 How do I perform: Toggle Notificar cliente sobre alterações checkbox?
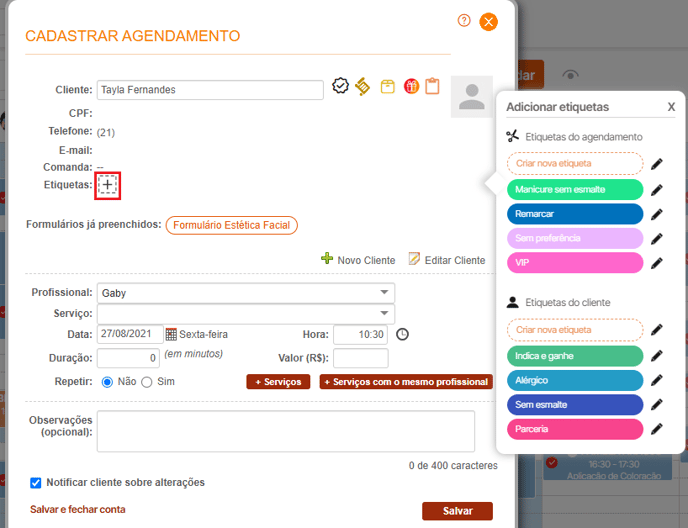coord(36,482)
